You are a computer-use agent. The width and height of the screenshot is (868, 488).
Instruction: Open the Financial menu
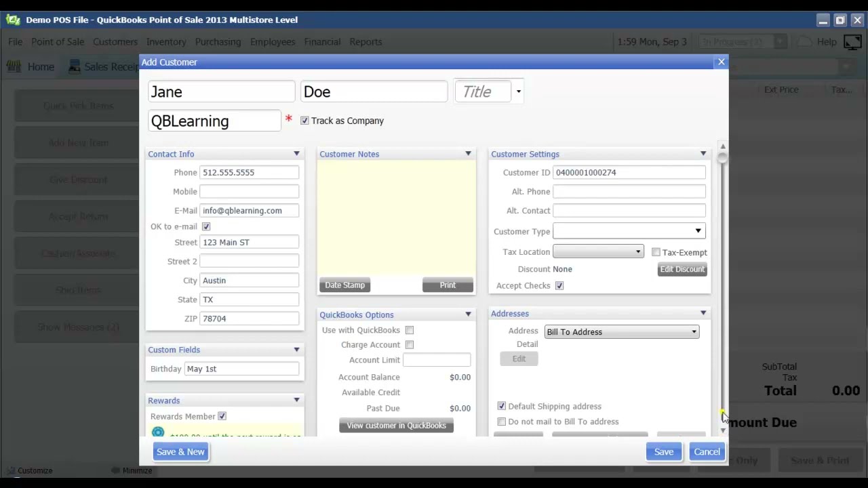(322, 42)
